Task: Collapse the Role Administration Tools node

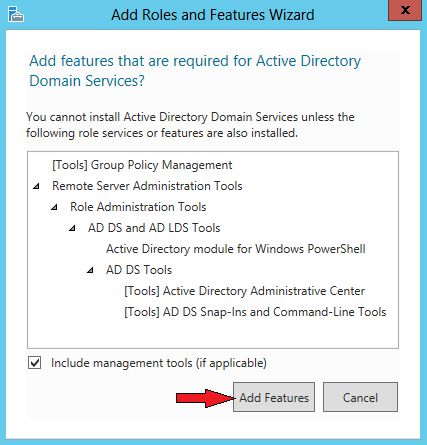Action: (54, 207)
